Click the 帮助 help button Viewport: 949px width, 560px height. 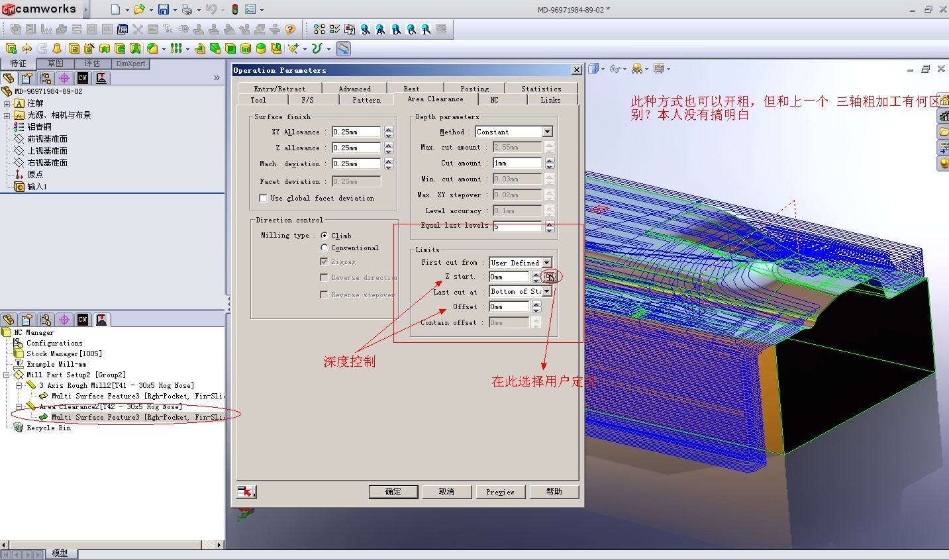[554, 492]
